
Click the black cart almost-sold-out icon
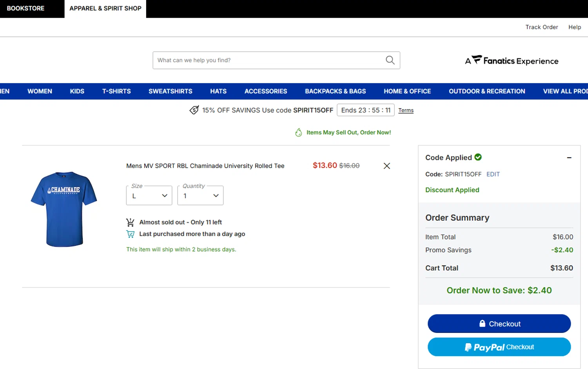pyautogui.click(x=130, y=222)
